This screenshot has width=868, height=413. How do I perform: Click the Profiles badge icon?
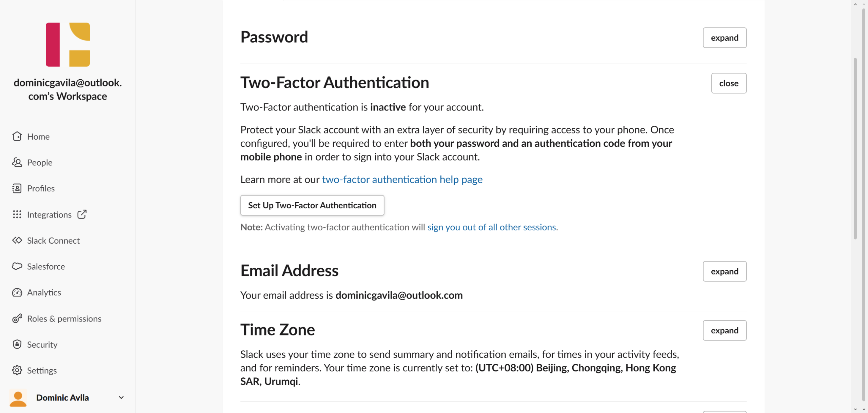click(17, 188)
